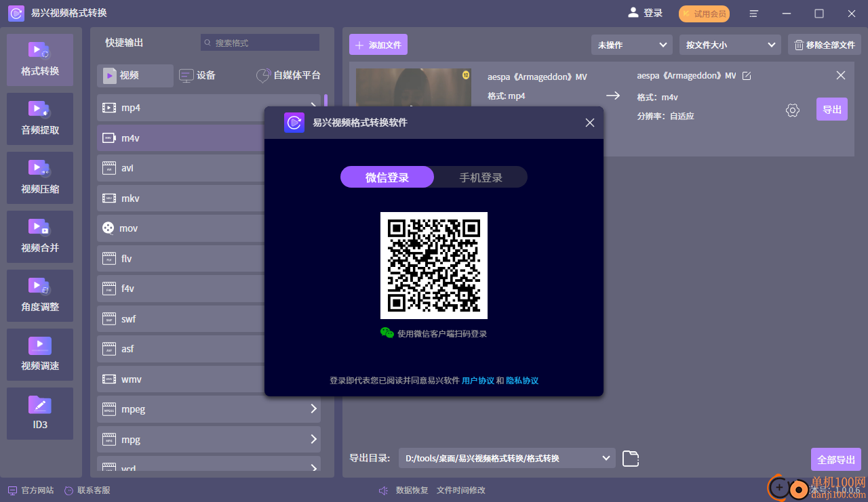The image size is (868, 502).
Task: Switch to 微信登录 tab
Action: (x=387, y=177)
